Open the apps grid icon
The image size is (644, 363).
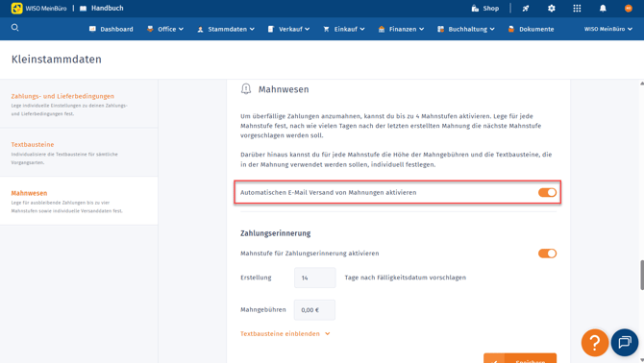[577, 9]
